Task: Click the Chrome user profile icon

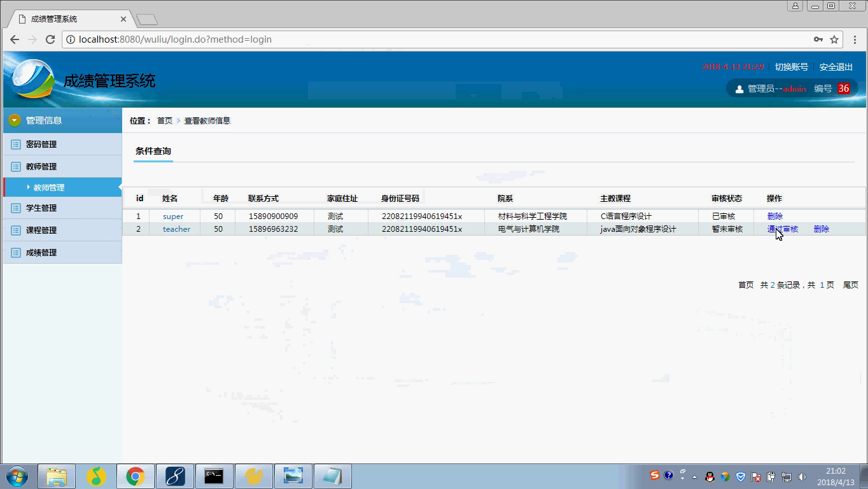Action: click(x=795, y=6)
